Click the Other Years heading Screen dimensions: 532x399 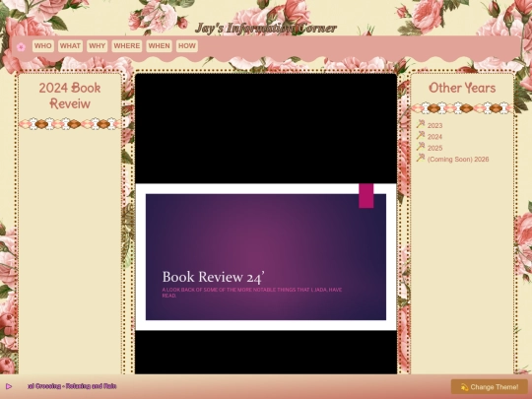(x=462, y=88)
